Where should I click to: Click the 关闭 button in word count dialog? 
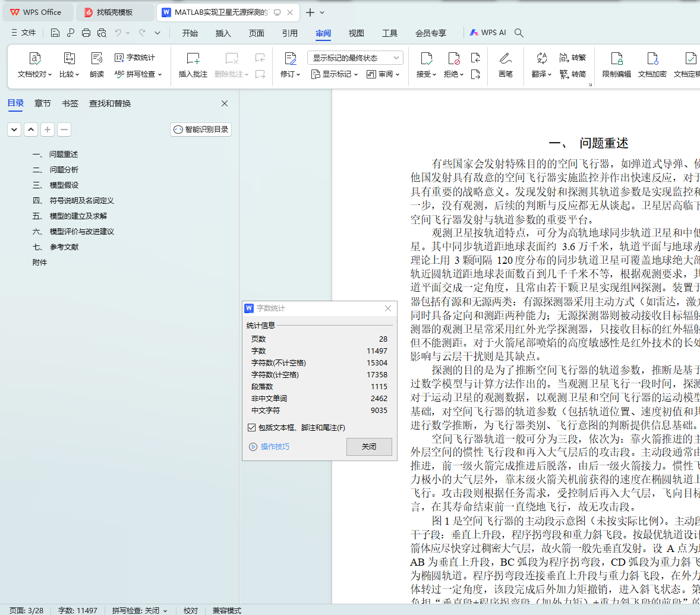point(369,446)
